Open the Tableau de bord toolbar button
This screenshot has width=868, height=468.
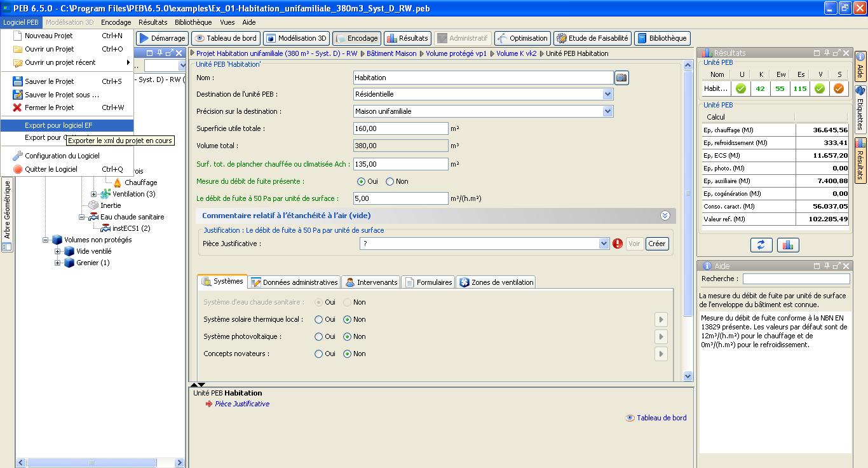coord(226,38)
